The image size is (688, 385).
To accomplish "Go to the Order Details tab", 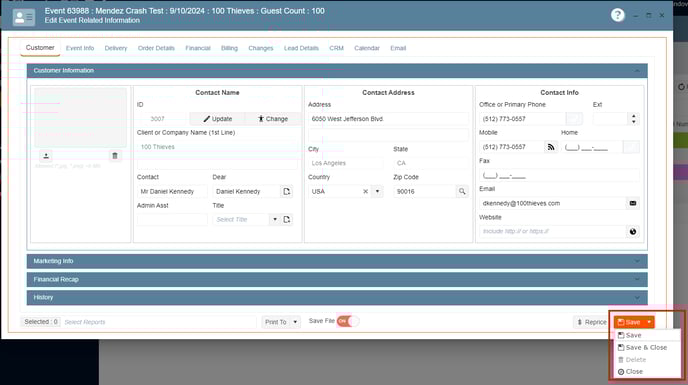I will pos(156,48).
